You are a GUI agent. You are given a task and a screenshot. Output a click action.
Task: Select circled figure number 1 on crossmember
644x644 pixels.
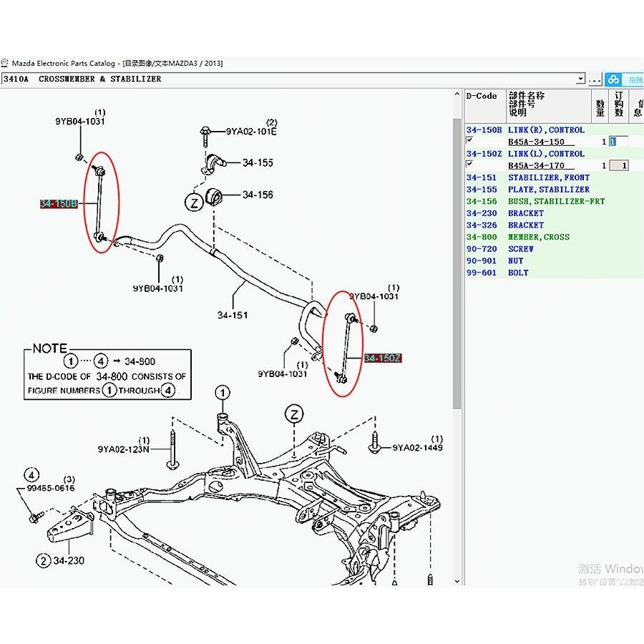click(223, 393)
